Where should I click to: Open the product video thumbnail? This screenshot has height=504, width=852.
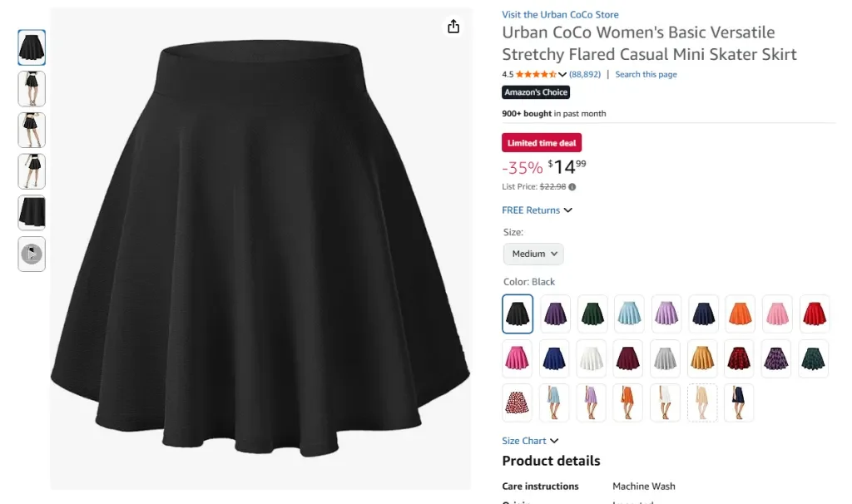click(32, 254)
